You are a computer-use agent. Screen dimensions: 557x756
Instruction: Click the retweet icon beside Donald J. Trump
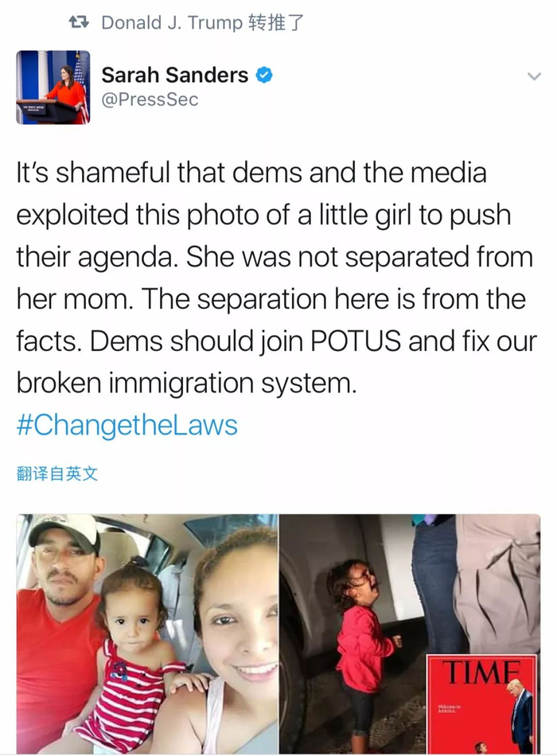click(x=79, y=22)
